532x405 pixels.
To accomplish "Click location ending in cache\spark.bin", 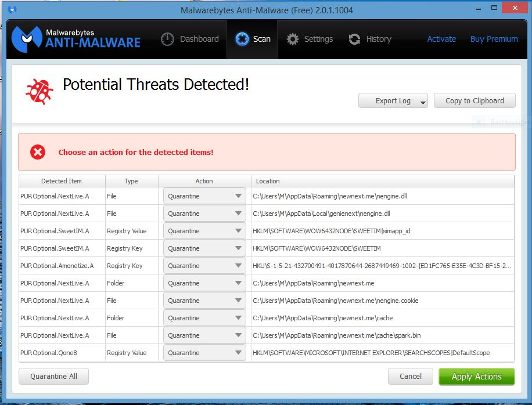I will click(x=337, y=335).
